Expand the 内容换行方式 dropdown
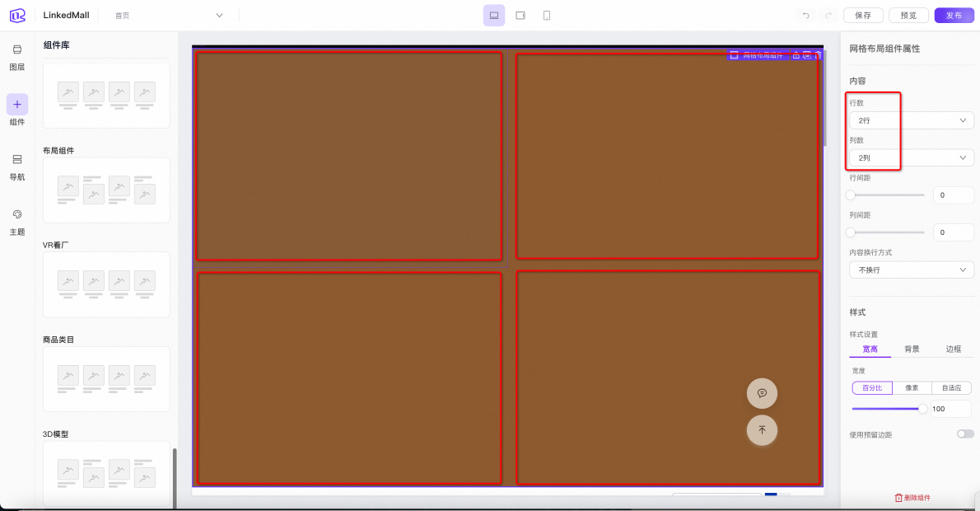The image size is (980, 511). (x=911, y=270)
